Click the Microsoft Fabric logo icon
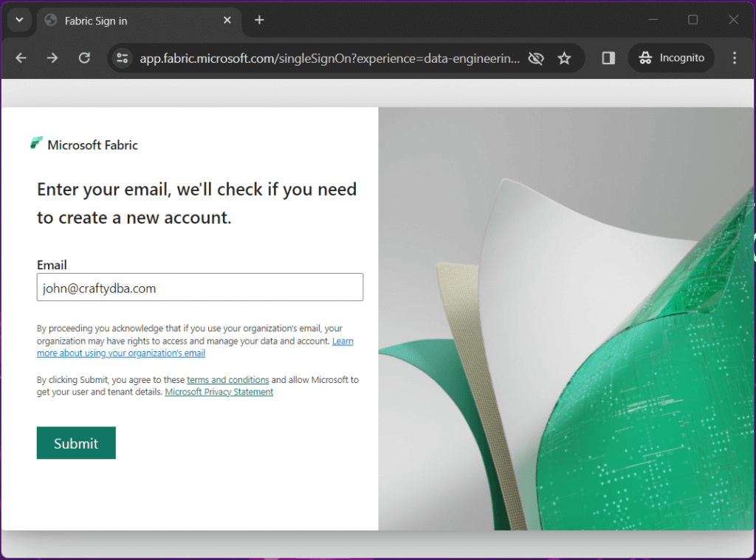The image size is (756, 560). (37, 143)
